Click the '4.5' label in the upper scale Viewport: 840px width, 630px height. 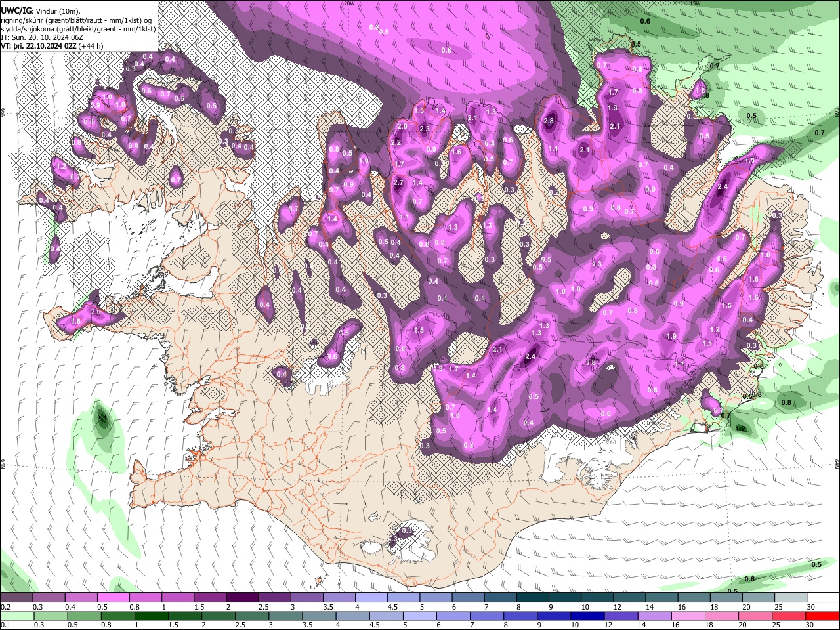point(392,607)
